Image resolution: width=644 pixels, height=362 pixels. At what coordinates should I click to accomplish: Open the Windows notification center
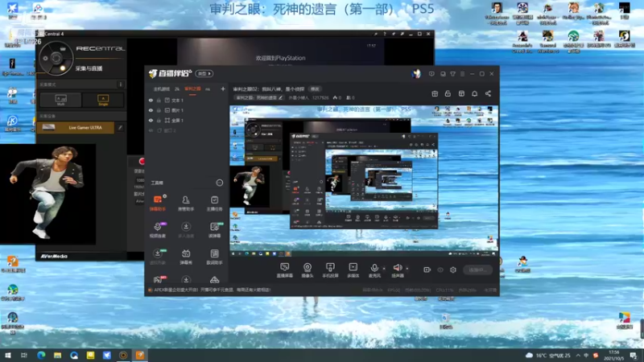(634, 356)
